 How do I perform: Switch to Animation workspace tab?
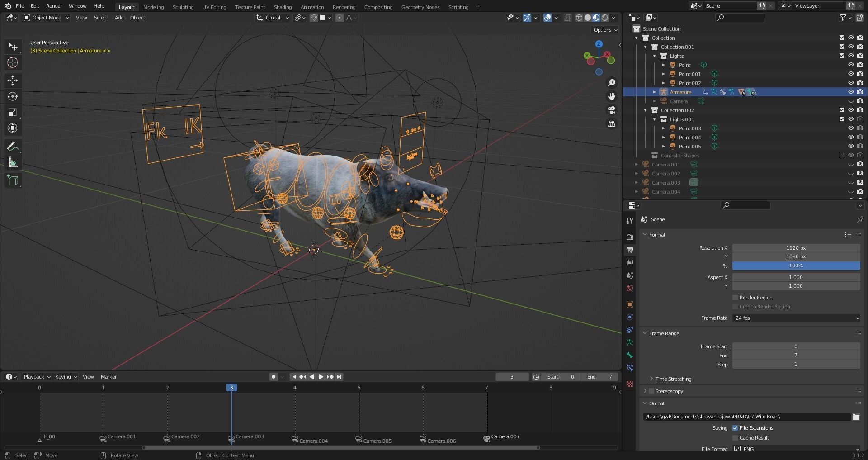[312, 7]
